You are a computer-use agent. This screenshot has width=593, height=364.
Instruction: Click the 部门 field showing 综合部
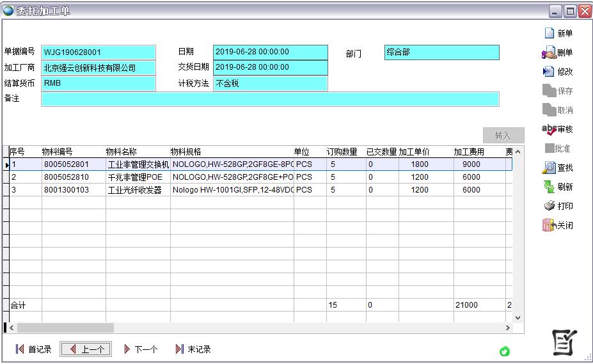coord(441,52)
